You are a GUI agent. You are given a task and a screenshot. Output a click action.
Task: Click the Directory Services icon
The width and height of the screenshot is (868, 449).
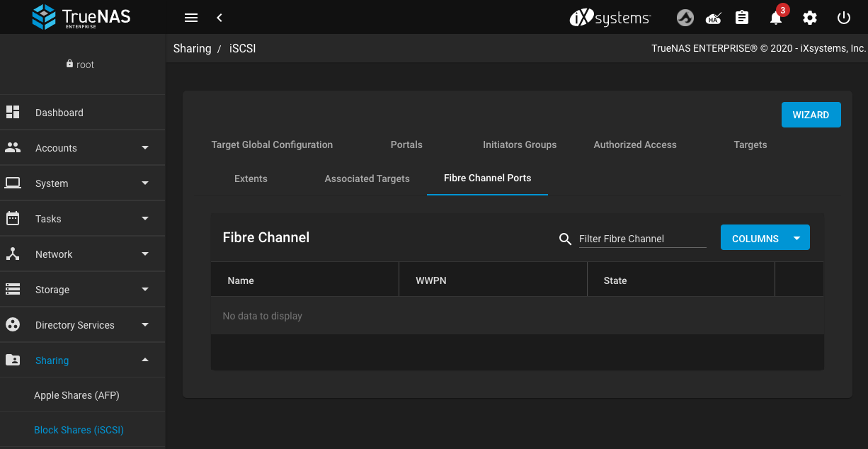pos(13,324)
